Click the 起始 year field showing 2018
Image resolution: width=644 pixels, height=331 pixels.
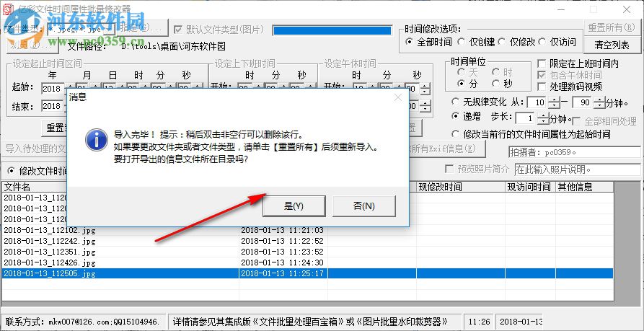[53, 89]
